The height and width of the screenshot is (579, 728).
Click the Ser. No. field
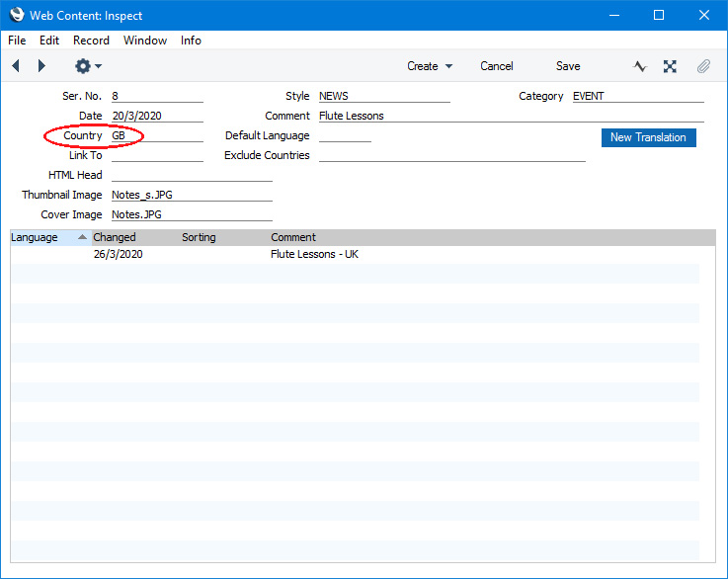tap(157, 96)
